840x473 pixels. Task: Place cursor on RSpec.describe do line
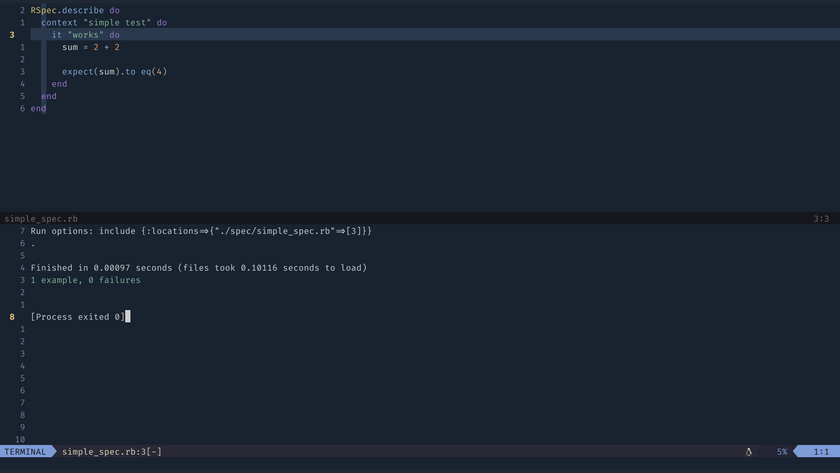(x=75, y=10)
